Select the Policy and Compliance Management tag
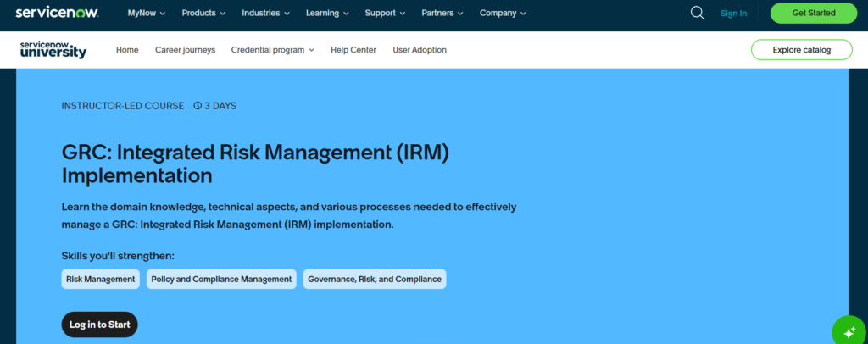 221,280
